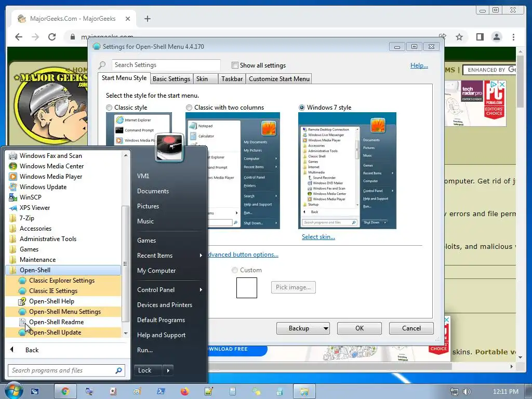Click the Cancel button
The image size is (532, 399).
tap(411, 328)
